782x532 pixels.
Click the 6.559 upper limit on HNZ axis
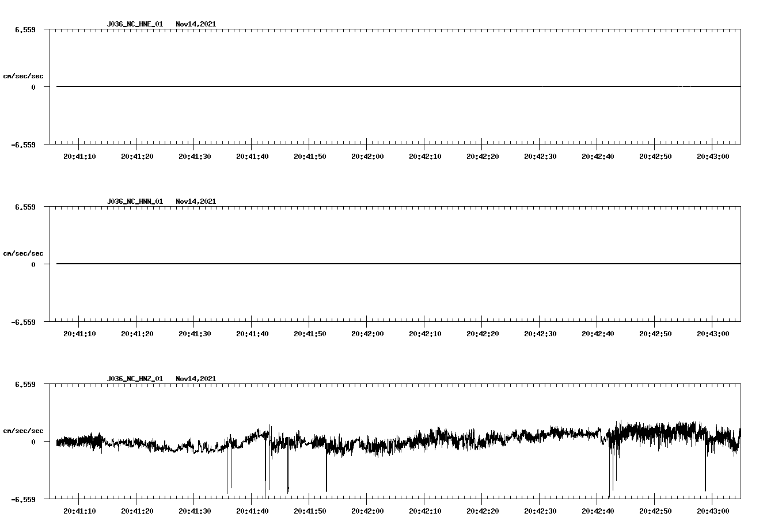coord(25,384)
